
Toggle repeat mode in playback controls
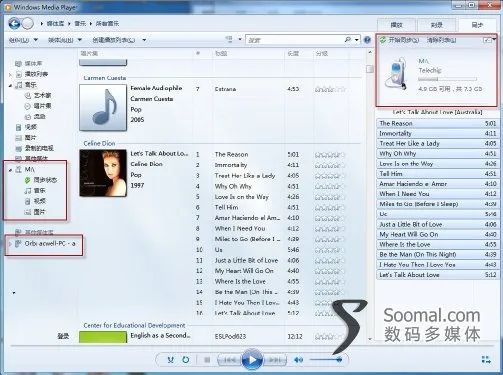(186, 360)
